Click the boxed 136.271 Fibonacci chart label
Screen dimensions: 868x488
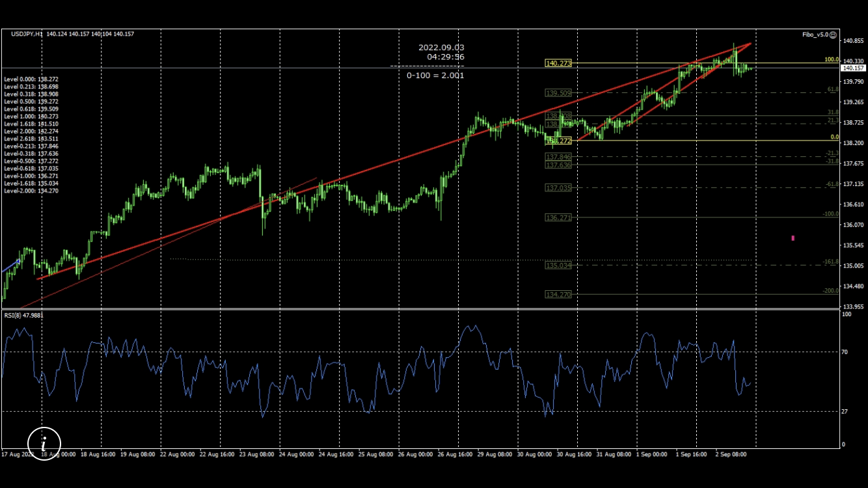[x=558, y=217]
